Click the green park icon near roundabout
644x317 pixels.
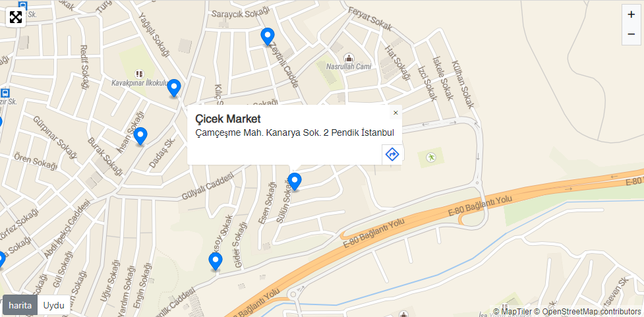431,157
